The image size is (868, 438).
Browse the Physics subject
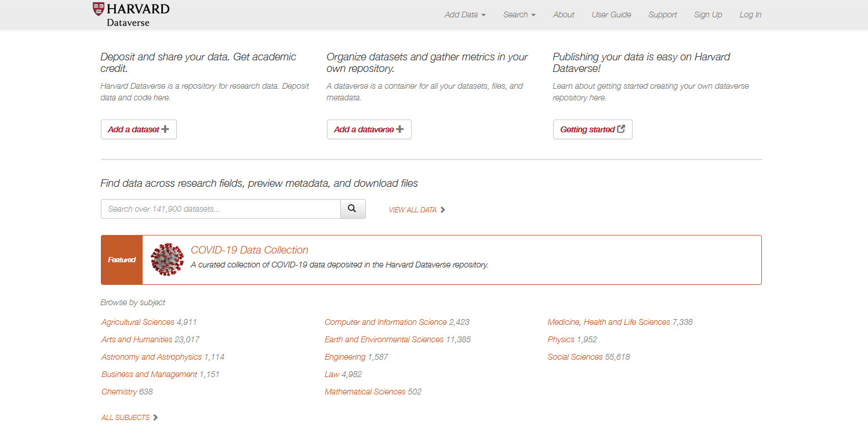[561, 339]
